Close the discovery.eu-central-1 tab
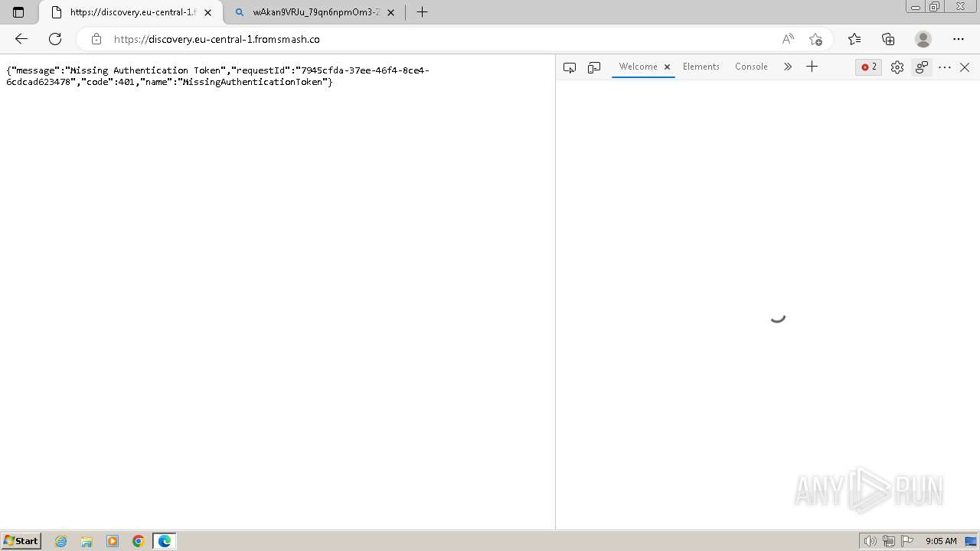Viewport: 980px width, 551px height. pos(207,12)
